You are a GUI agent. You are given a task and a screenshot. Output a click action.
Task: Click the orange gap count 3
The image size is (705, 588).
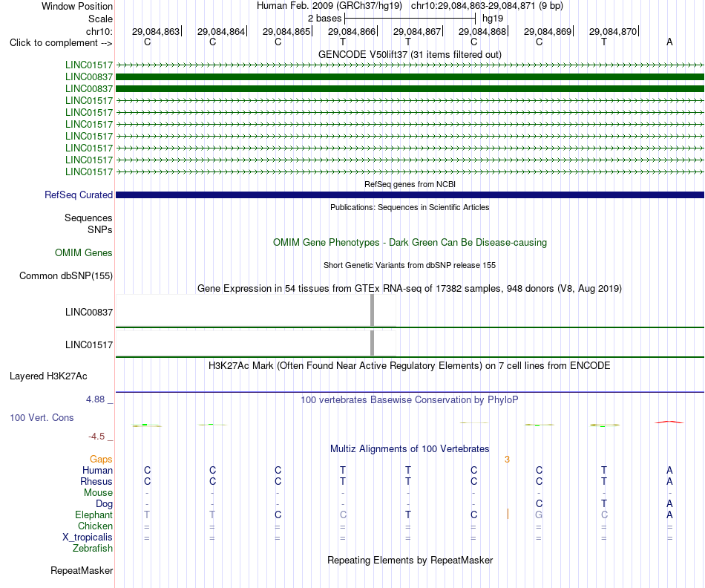pyautogui.click(x=507, y=460)
